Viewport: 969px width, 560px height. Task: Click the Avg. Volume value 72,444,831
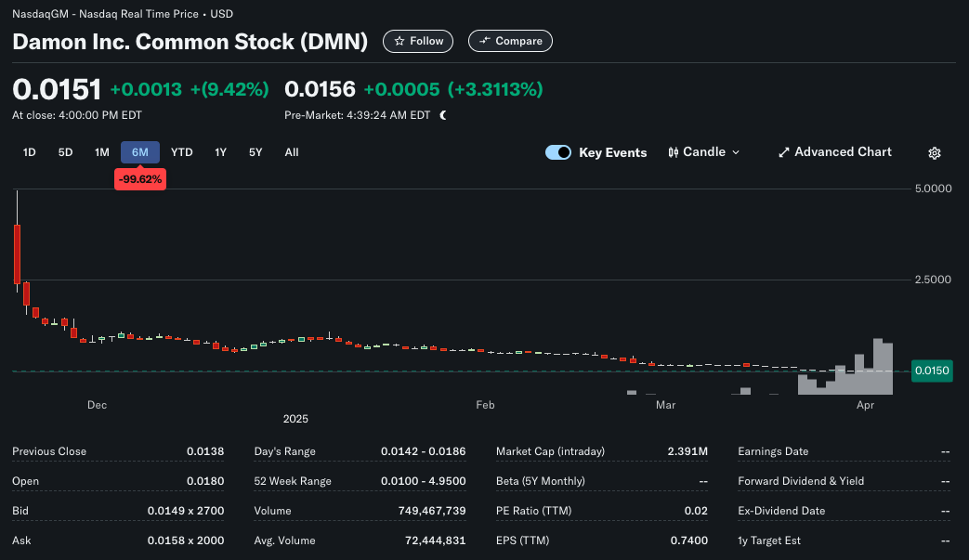click(x=435, y=540)
